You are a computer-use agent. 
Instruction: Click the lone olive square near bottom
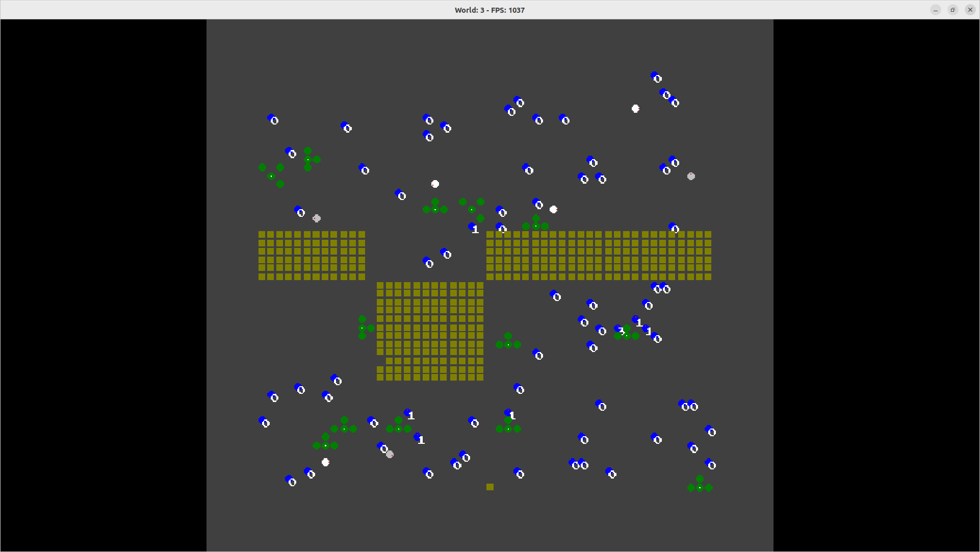point(490,487)
